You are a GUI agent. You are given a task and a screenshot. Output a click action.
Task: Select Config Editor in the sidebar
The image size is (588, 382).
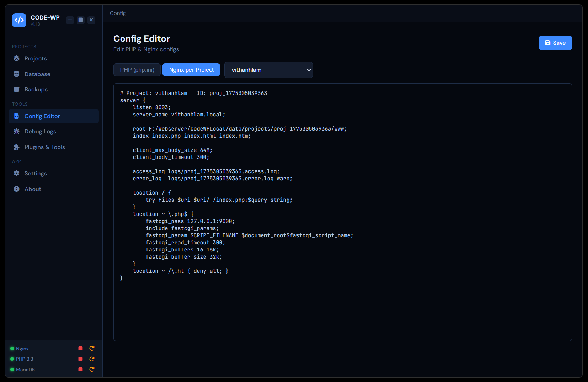pyautogui.click(x=42, y=116)
